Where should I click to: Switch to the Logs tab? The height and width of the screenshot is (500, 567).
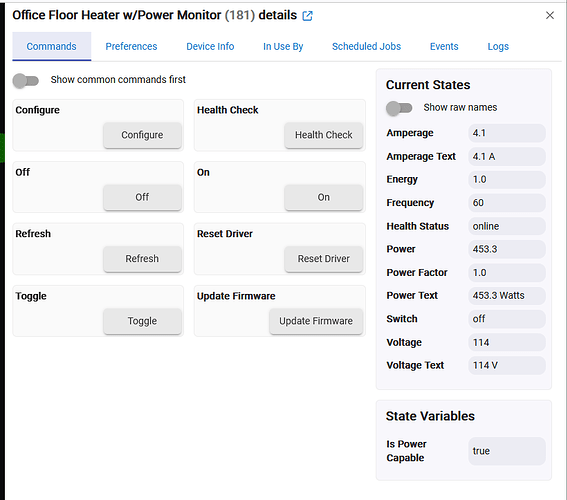click(498, 46)
